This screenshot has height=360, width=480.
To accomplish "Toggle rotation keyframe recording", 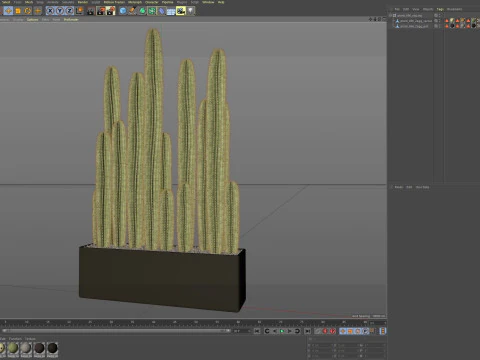I will click(x=358, y=331).
